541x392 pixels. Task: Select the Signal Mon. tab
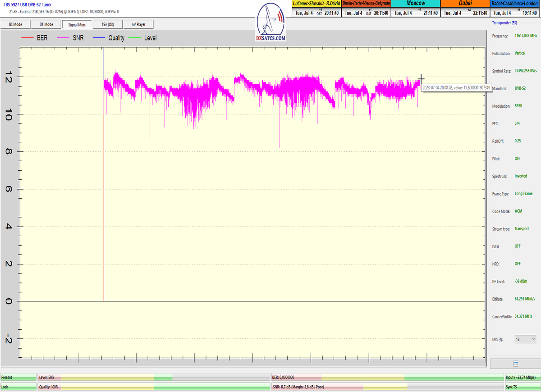click(x=77, y=24)
